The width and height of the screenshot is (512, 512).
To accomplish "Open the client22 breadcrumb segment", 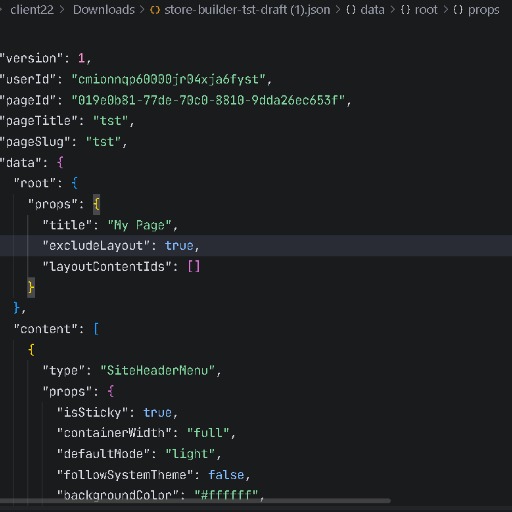I will coord(32,10).
